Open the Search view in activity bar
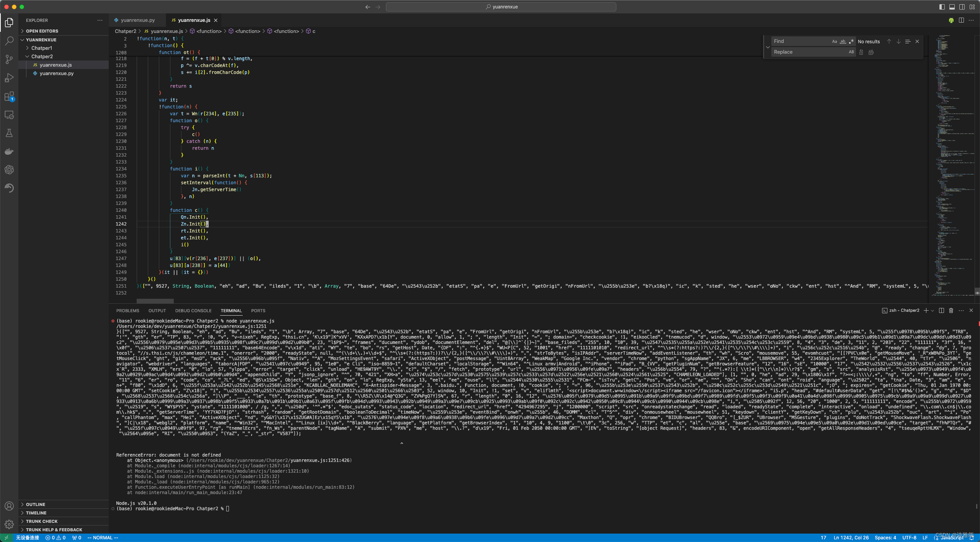This screenshot has width=980, height=542. [x=9, y=41]
